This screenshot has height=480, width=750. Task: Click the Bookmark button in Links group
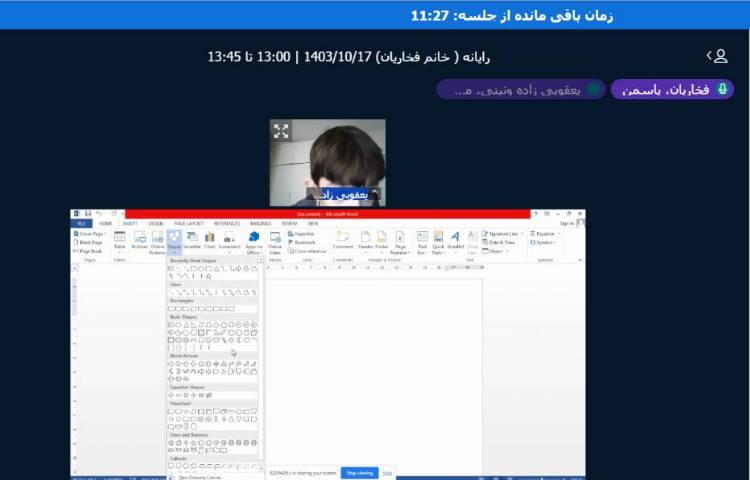(x=301, y=242)
